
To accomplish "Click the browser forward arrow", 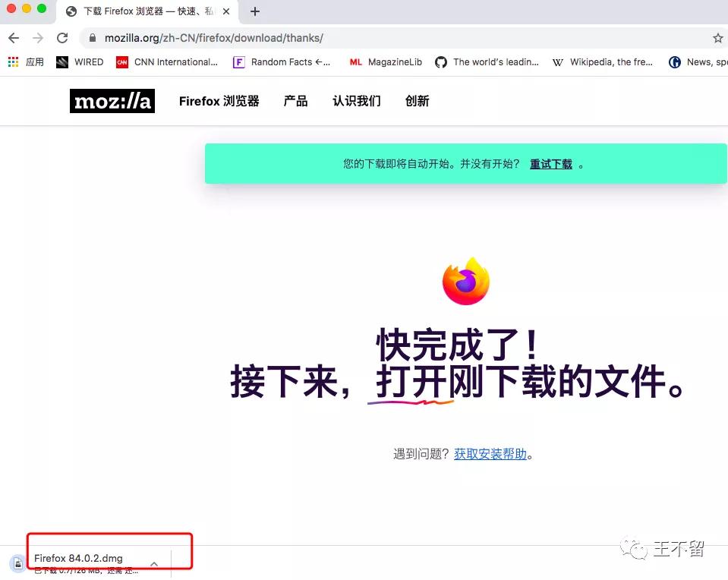I will click(x=38, y=38).
